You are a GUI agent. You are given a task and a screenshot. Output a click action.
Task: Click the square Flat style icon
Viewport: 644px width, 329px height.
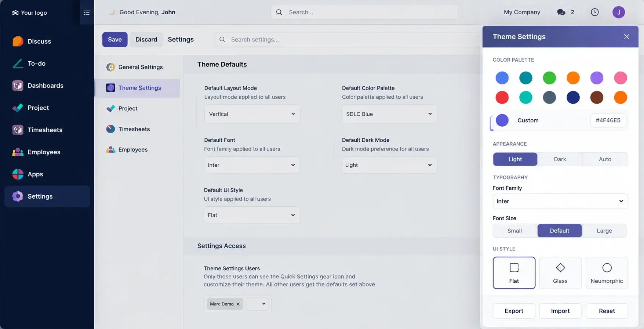pos(514,268)
